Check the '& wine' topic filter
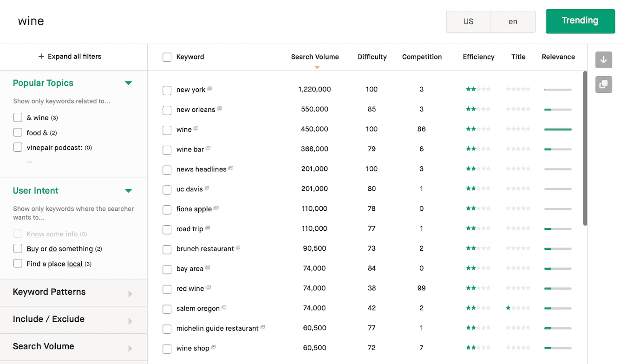The width and height of the screenshot is (627, 364). click(18, 117)
